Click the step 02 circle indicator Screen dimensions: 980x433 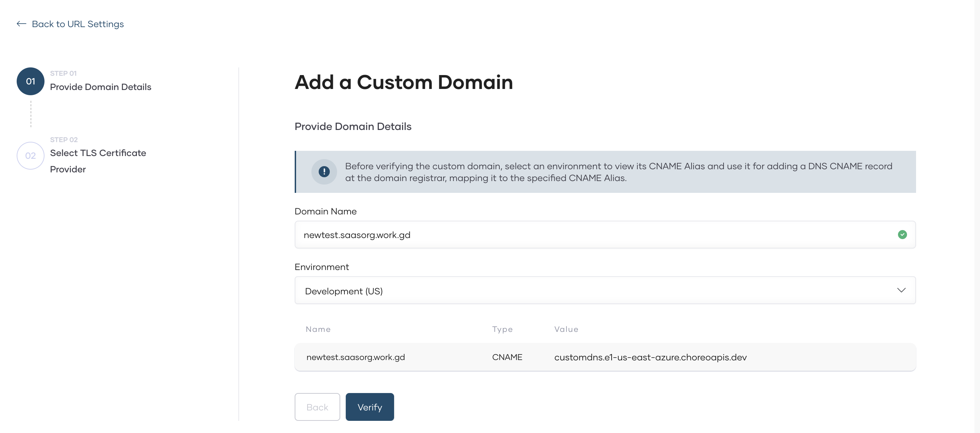(31, 156)
